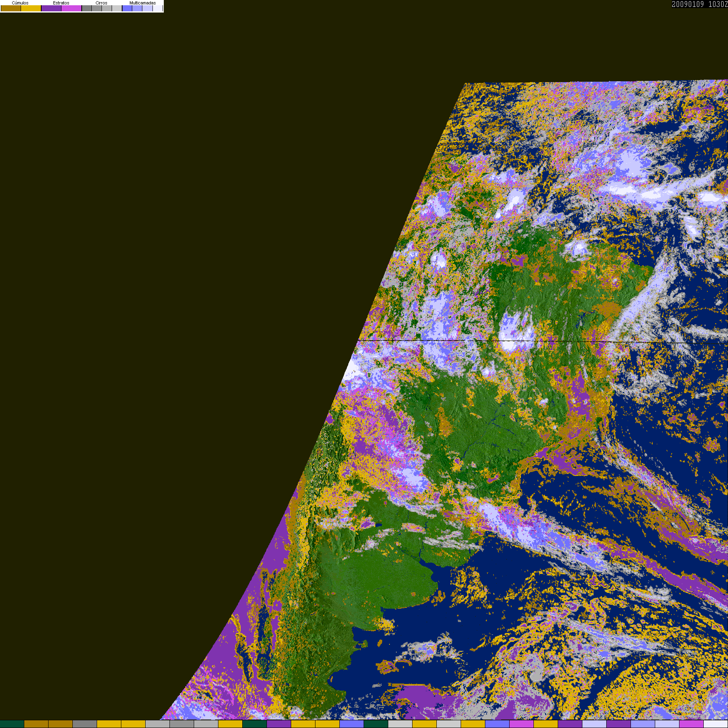Click the "Multicamadas" legend label

(x=142, y=3)
